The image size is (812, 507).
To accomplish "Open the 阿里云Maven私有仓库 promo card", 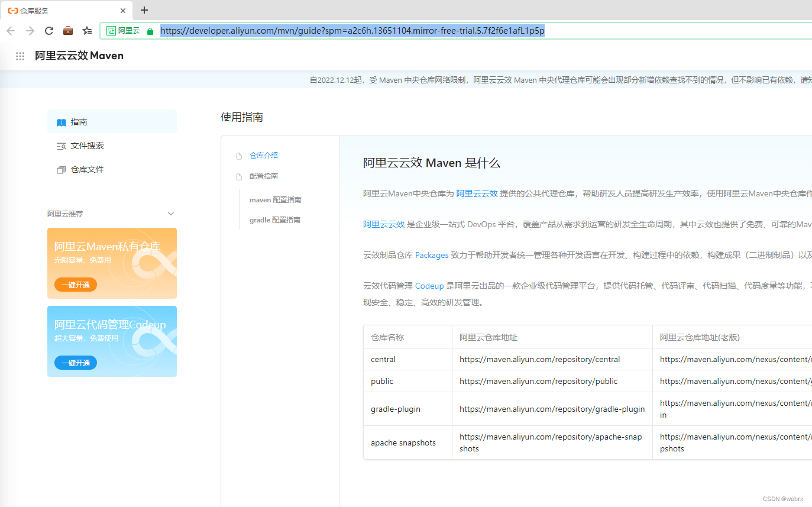I will click(112, 263).
